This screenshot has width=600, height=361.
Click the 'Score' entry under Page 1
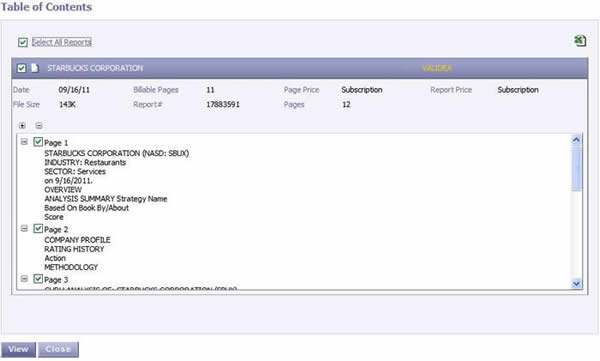(x=54, y=217)
